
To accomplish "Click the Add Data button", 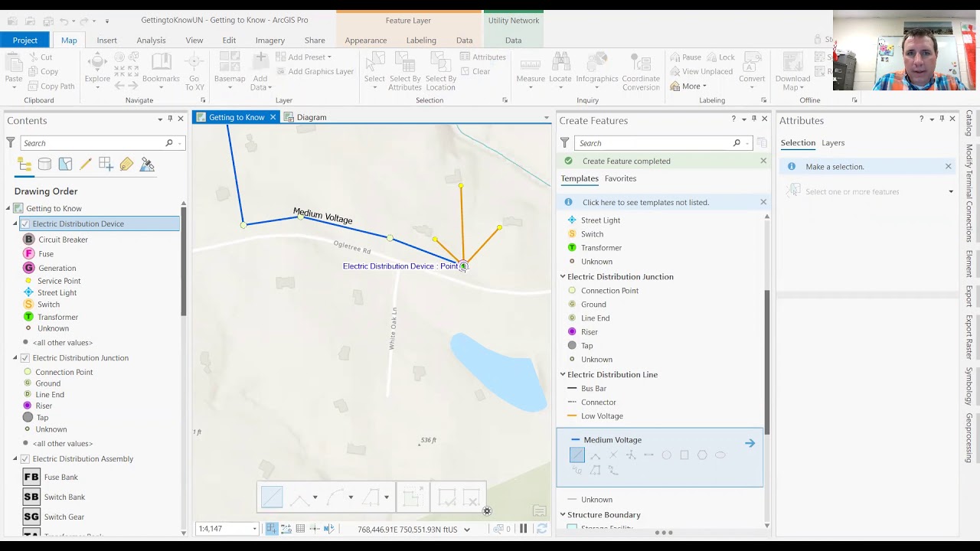I will pos(260,70).
